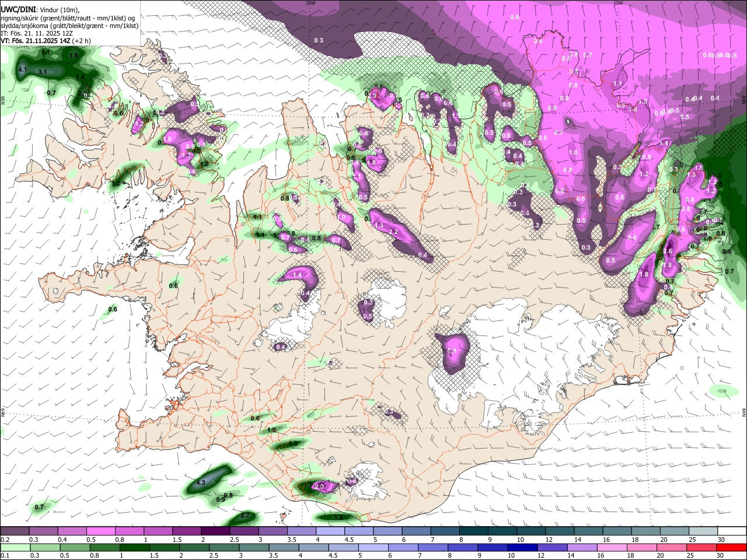
Task: Click the 2.2 snow value on map
Action: 393,232
